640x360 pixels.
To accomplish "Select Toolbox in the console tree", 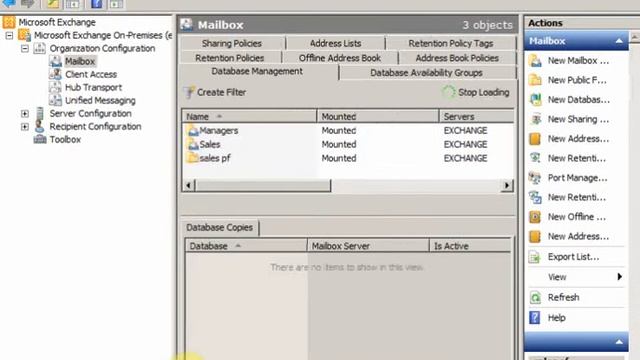I will click(x=65, y=140).
